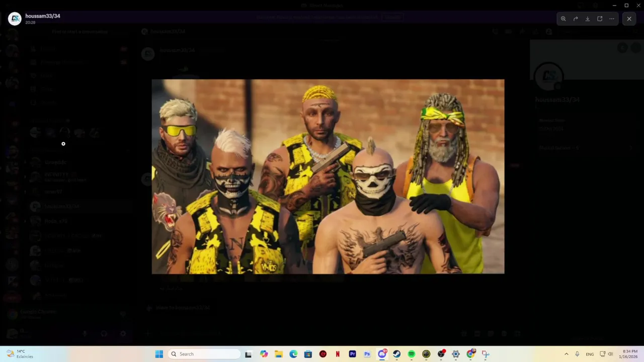Switch to Discord in the taskbar
Viewport: 644px width, 362px height.
coord(382,354)
